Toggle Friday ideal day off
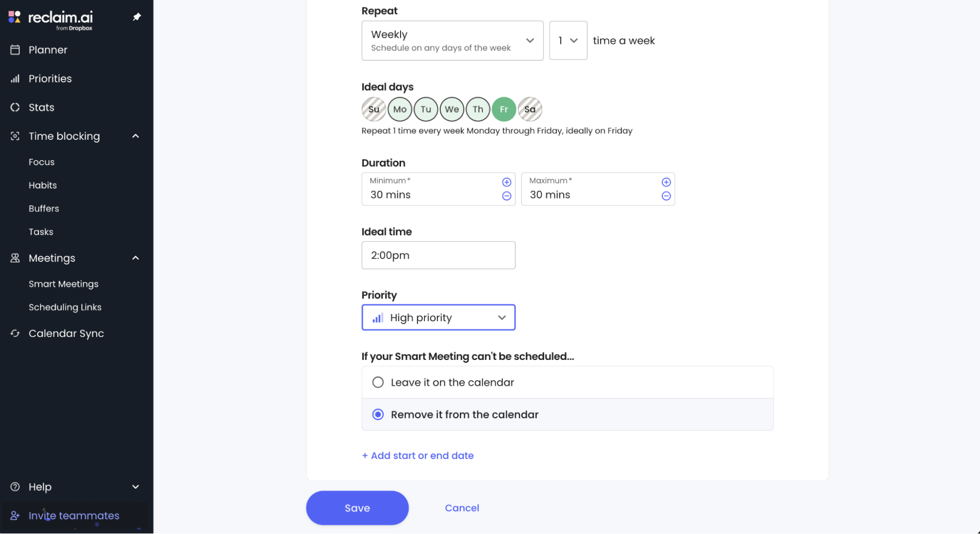980x534 pixels. 503,109
